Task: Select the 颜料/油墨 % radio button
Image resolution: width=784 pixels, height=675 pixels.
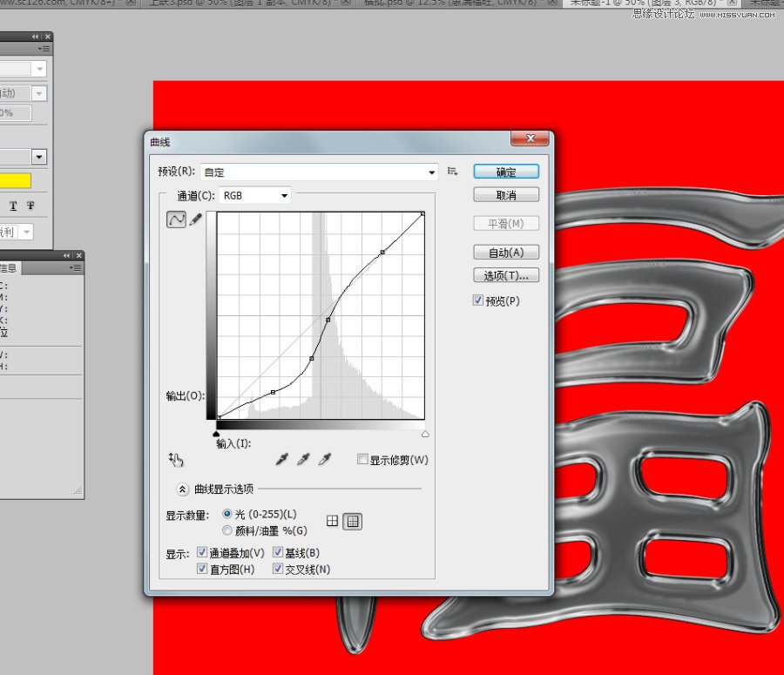Action: (227, 530)
